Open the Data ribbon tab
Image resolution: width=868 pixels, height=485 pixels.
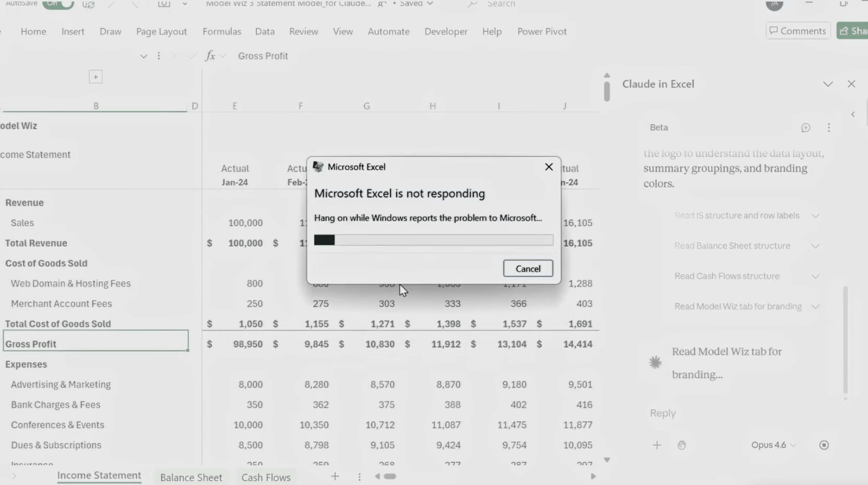click(265, 32)
